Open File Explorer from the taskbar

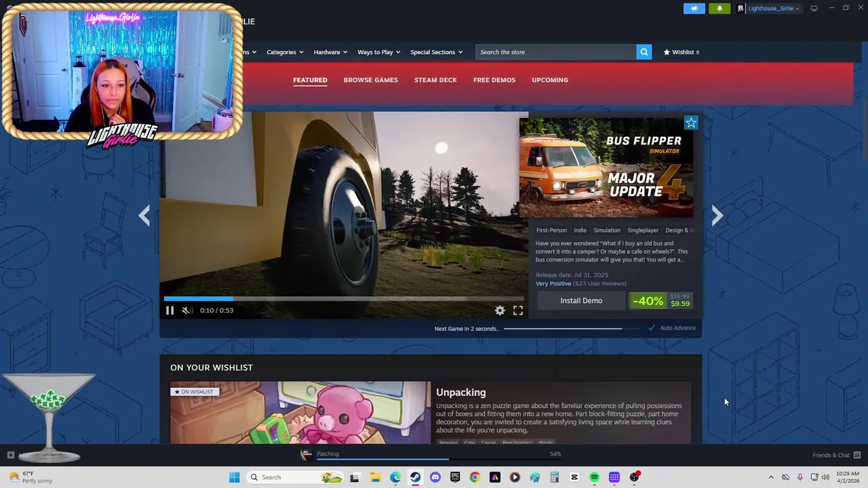(x=375, y=477)
